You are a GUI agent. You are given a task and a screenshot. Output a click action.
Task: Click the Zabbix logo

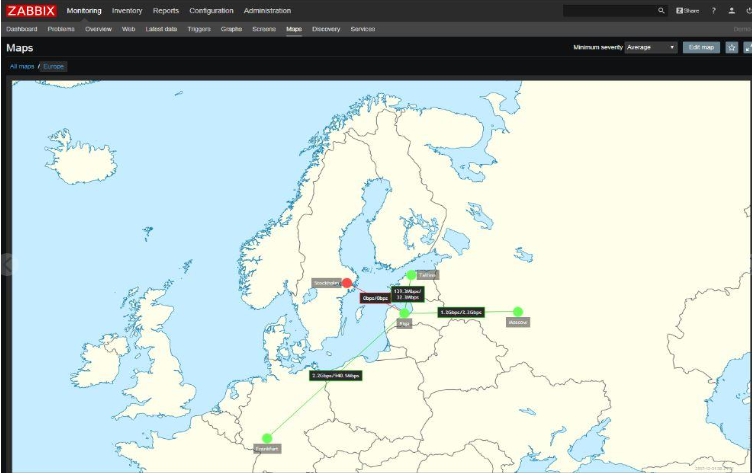(30, 10)
